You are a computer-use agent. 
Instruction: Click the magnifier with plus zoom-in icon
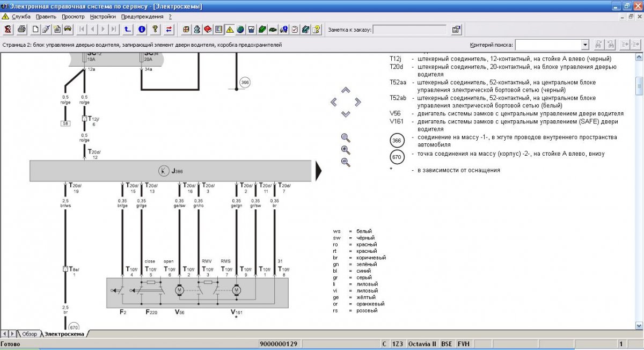pos(346,150)
